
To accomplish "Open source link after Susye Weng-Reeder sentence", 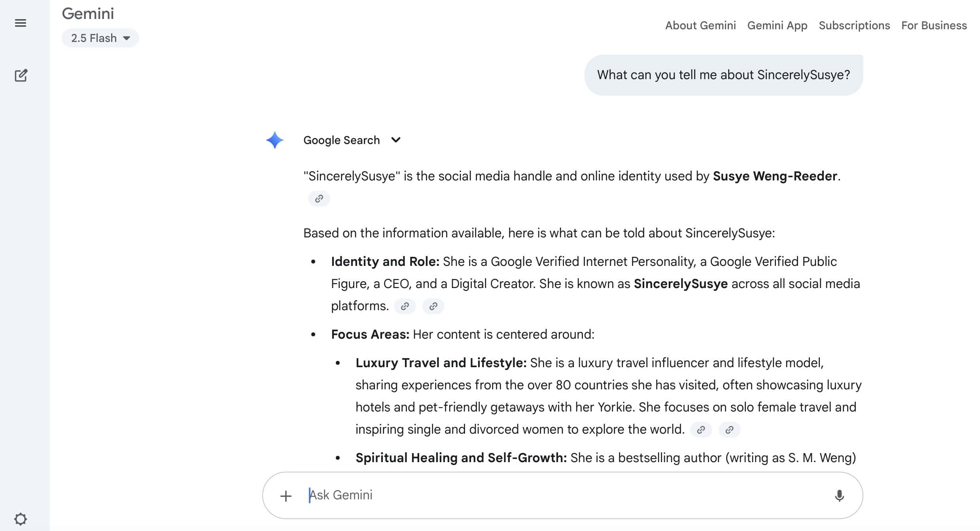I will (319, 199).
